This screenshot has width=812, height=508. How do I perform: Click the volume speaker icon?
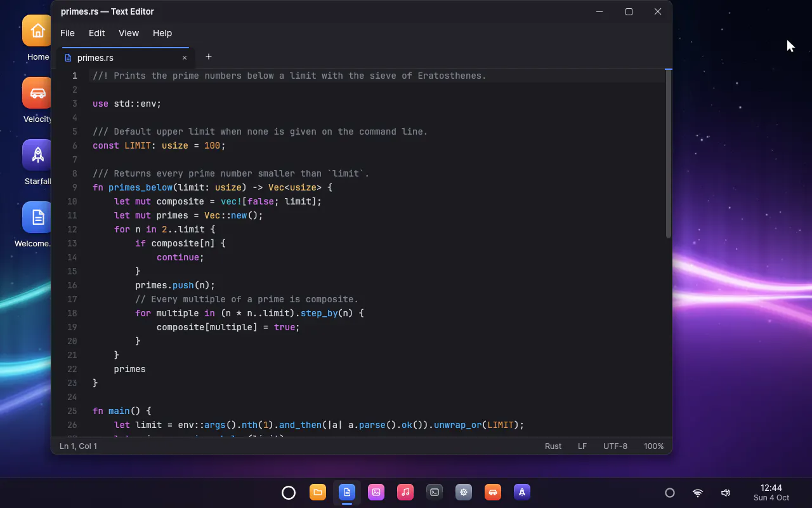tap(726, 493)
